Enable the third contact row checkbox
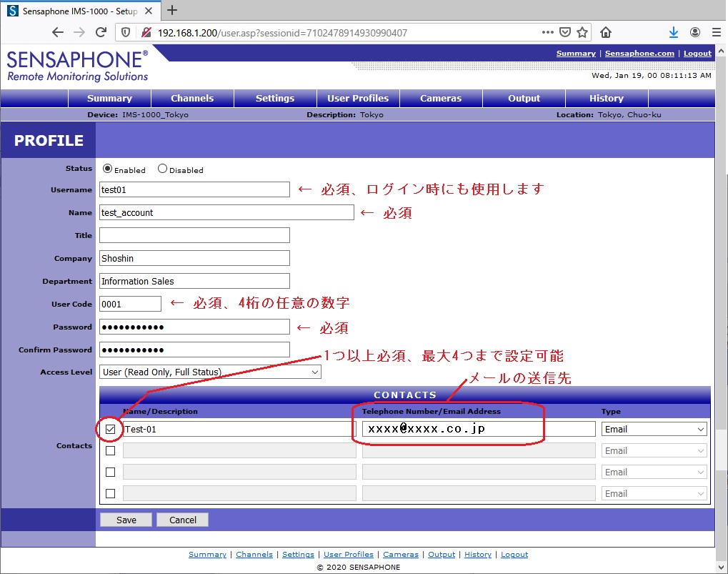Image resolution: width=728 pixels, height=574 pixels. pyautogui.click(x=110, y=472)
